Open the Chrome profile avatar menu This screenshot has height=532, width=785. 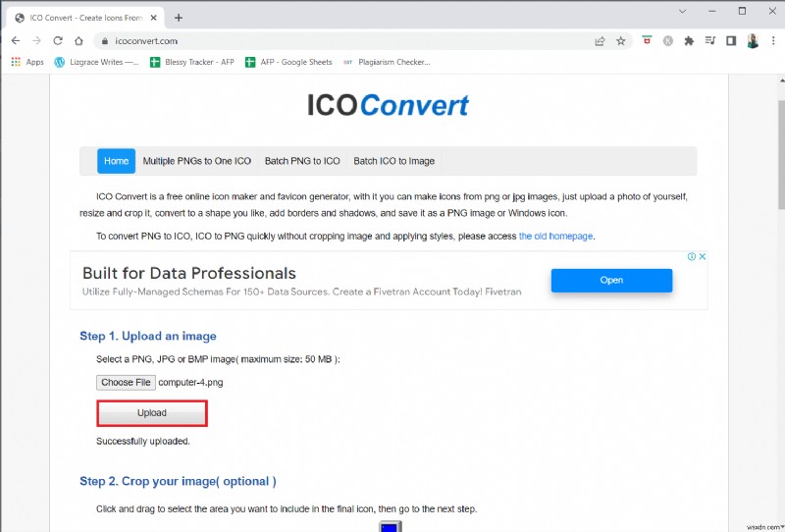click(753, 41)
